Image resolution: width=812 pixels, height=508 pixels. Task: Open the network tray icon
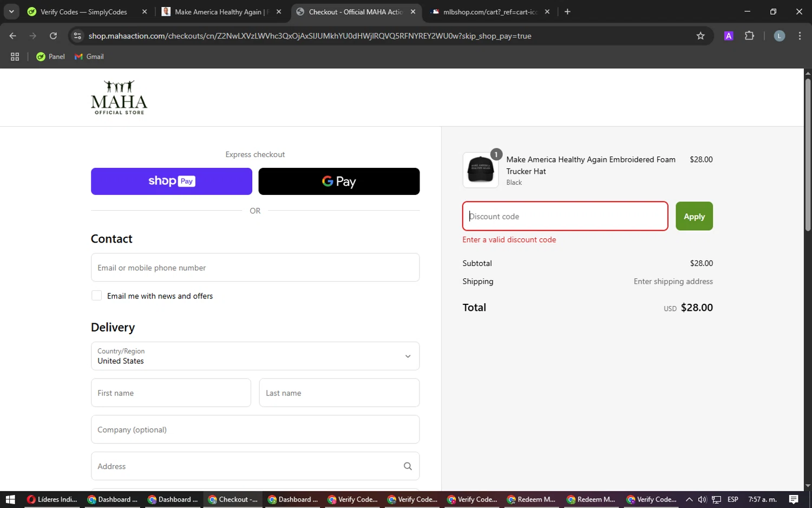[716, 499]
